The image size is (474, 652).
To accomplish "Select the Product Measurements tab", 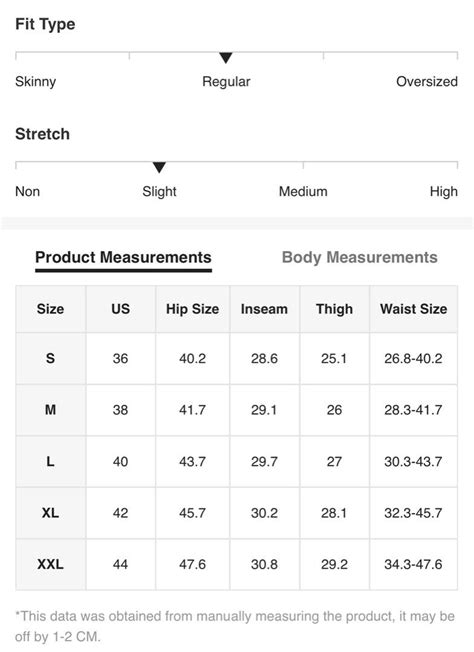I will pos(123,257).
